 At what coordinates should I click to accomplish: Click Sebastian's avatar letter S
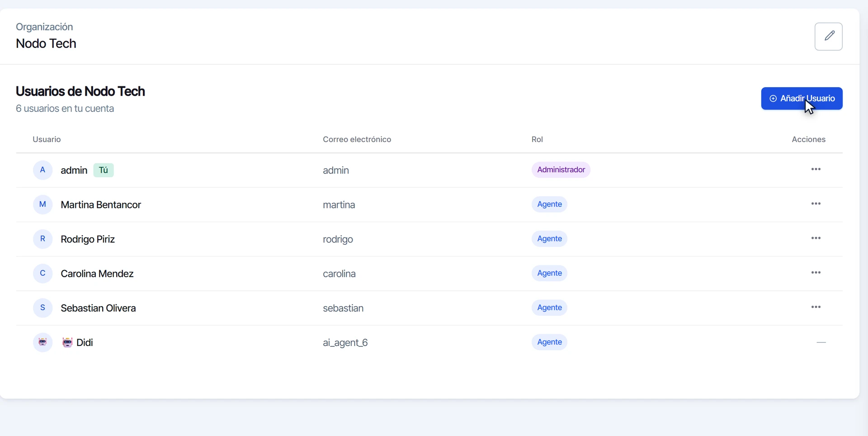tap(42, 308)
